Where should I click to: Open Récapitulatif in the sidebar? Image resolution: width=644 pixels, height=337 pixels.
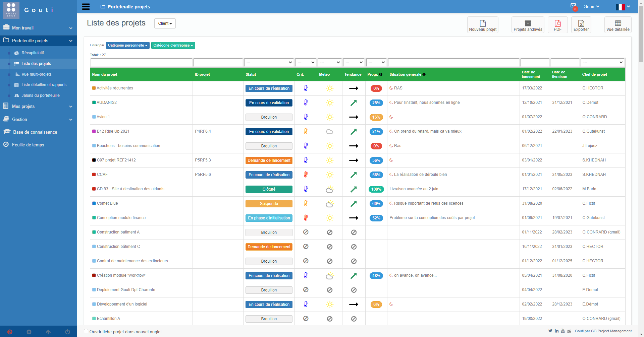(x=33, y=53)
